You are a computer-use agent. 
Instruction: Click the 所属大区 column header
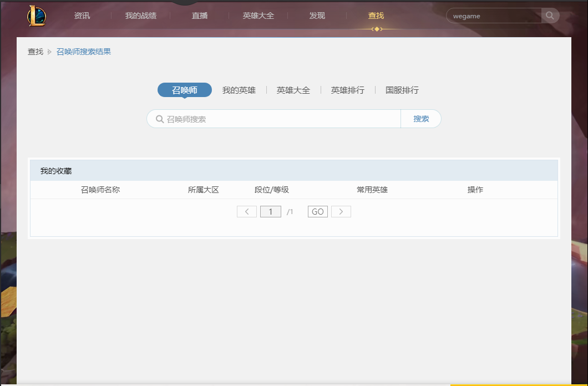coord(203,190)
